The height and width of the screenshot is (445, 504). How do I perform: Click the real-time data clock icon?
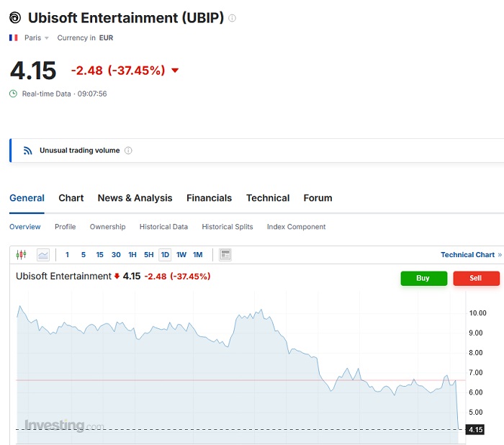coord(14,94)
